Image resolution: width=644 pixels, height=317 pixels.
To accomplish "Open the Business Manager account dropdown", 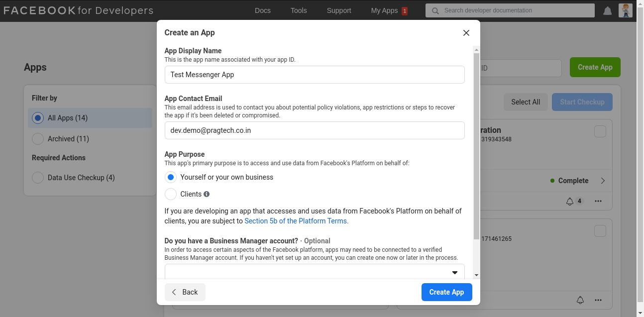I will point(315,272).
